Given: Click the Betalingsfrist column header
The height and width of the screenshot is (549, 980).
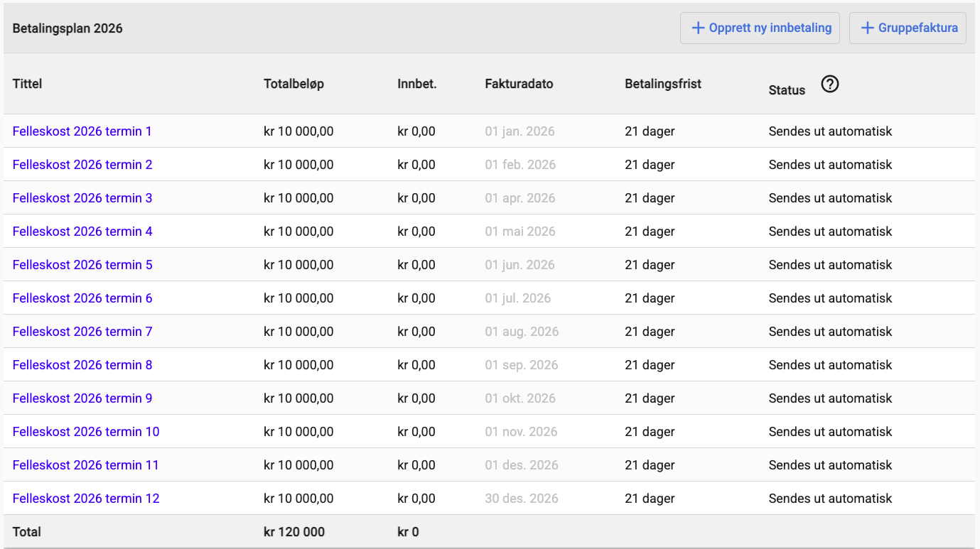Looking at the screenshot, I should tap(663, 84).
